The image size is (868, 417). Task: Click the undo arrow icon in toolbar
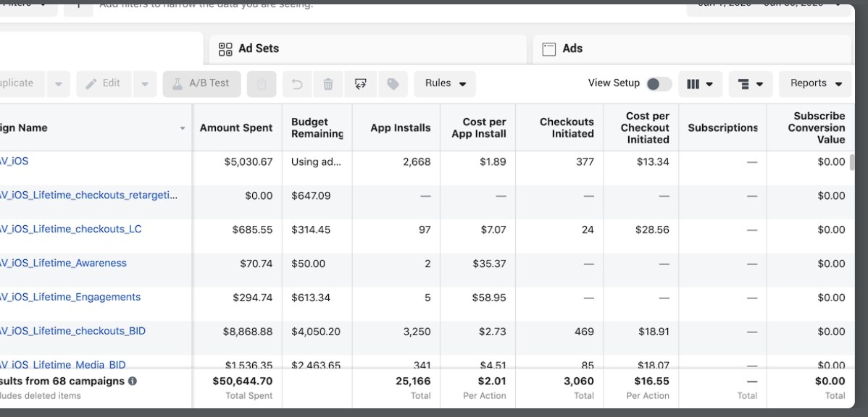297,84
